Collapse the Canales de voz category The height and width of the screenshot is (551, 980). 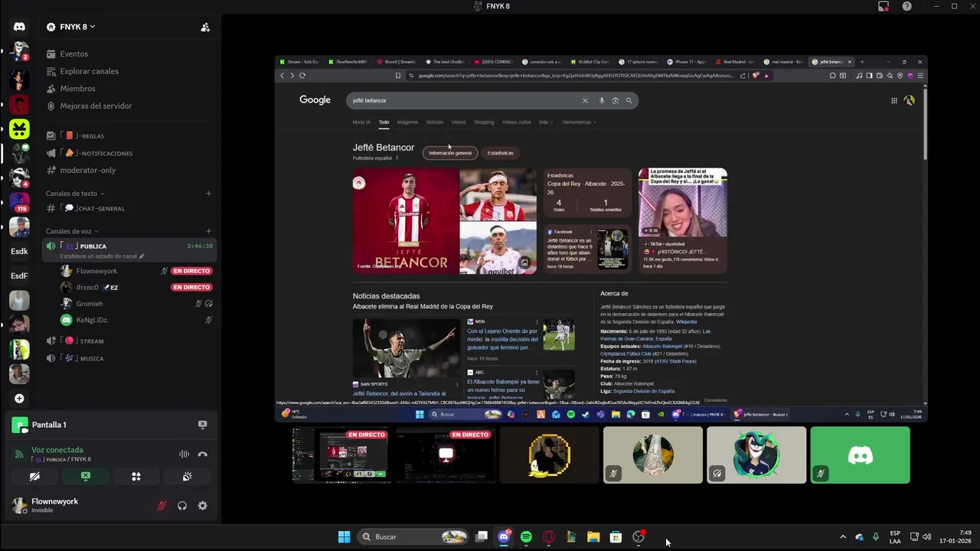pos(72,231)
